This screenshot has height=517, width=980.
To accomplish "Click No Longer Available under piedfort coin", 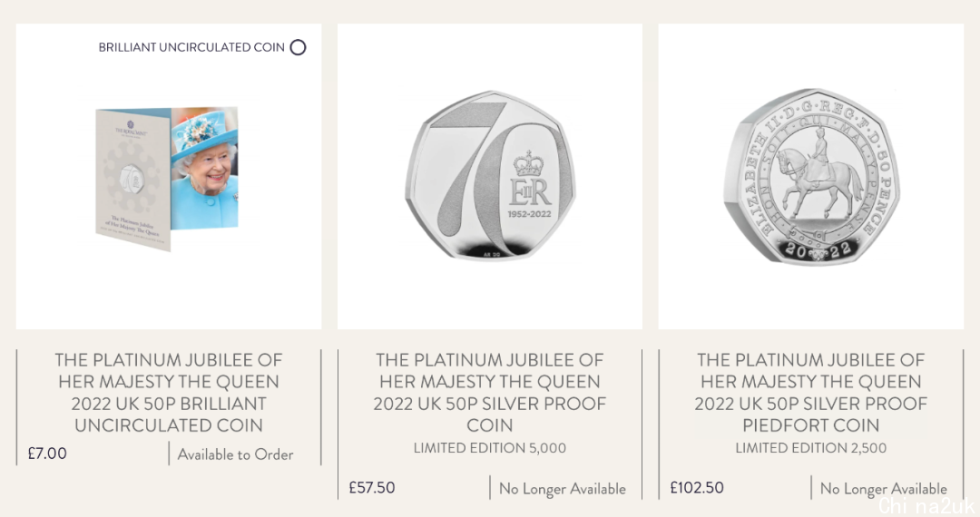I will [884, 489].
